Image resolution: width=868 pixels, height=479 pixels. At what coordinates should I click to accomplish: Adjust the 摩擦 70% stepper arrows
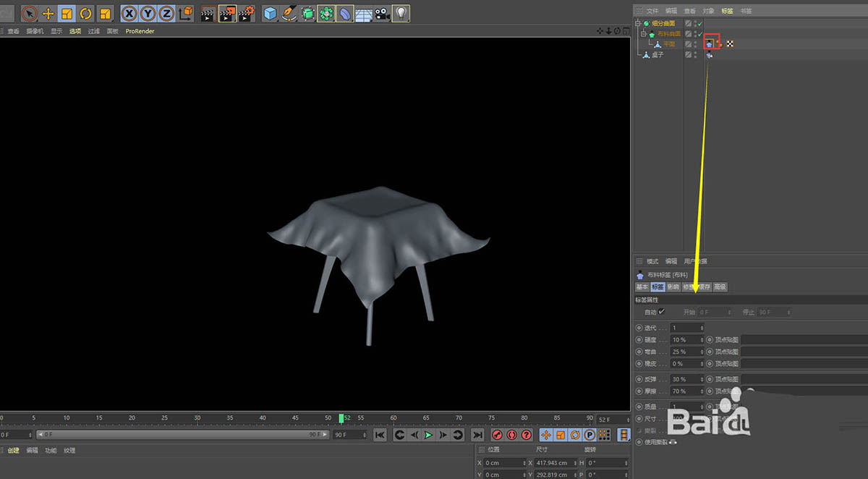702,391
